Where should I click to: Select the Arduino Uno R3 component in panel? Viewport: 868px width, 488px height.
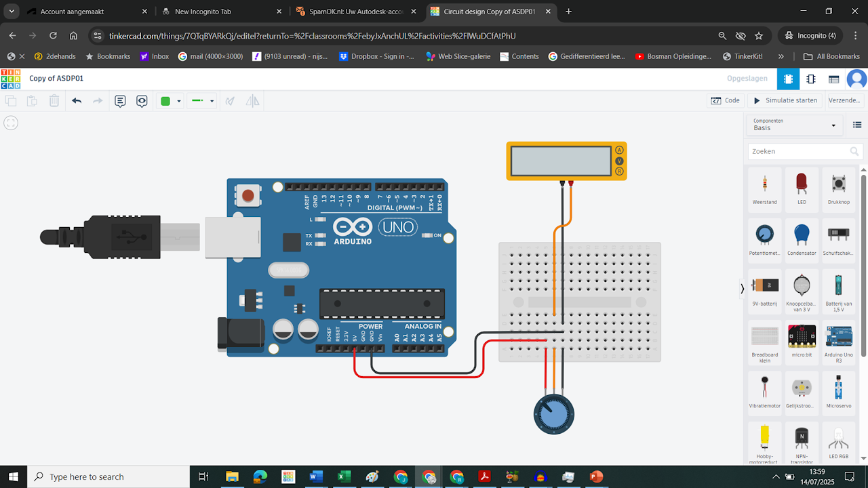tap(839, 342)
